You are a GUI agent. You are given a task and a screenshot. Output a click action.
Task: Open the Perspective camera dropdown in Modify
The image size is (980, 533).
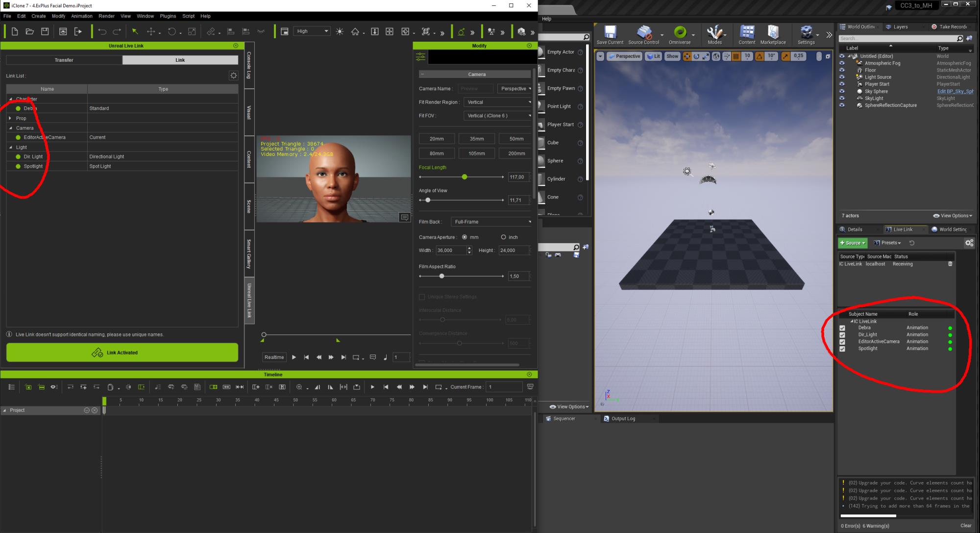click(x=515, y=89)
